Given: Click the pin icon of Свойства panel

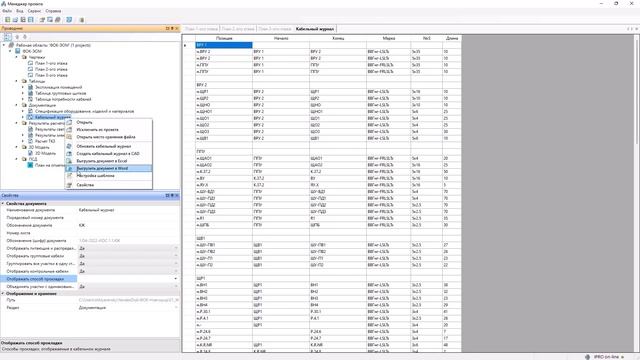Looking at the screenshot, I should pyautogui.click(x=172, y=196).
